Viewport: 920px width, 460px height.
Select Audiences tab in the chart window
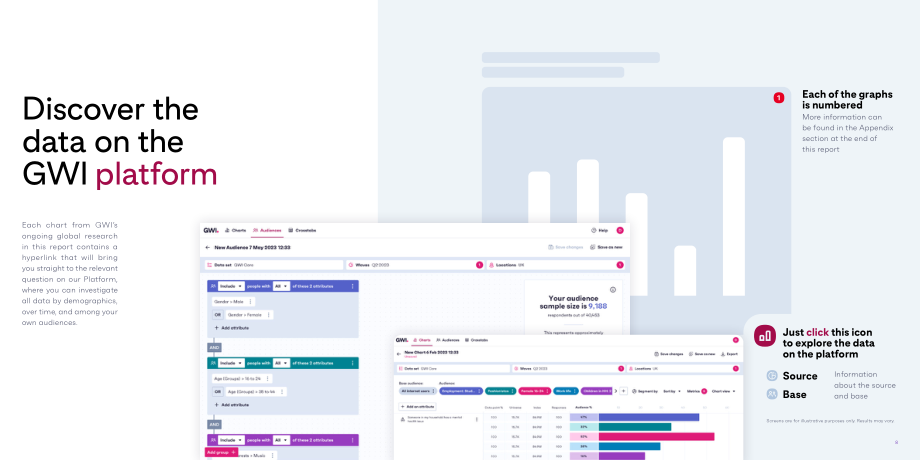click(448, 340)
